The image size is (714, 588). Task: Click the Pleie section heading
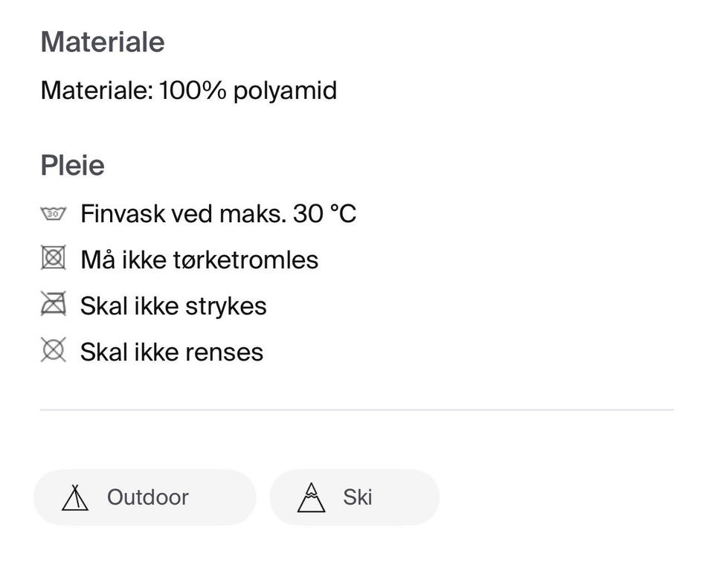coord(72,165)
